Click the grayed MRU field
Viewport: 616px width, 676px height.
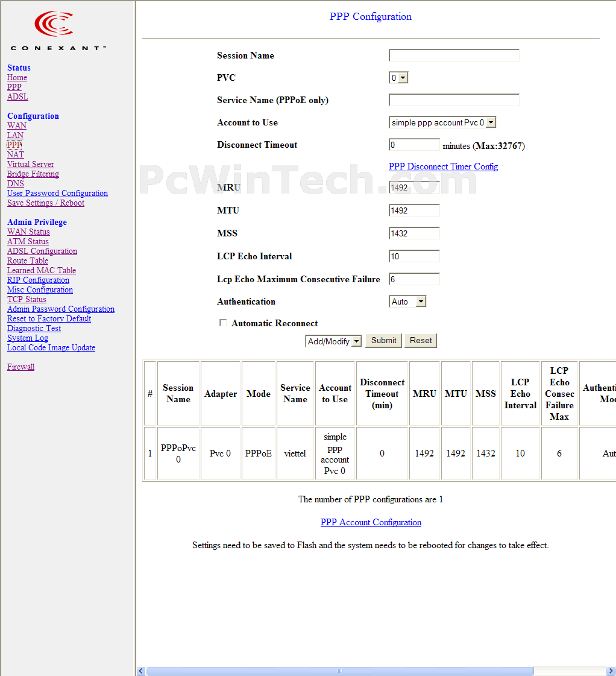coord(415,188)
